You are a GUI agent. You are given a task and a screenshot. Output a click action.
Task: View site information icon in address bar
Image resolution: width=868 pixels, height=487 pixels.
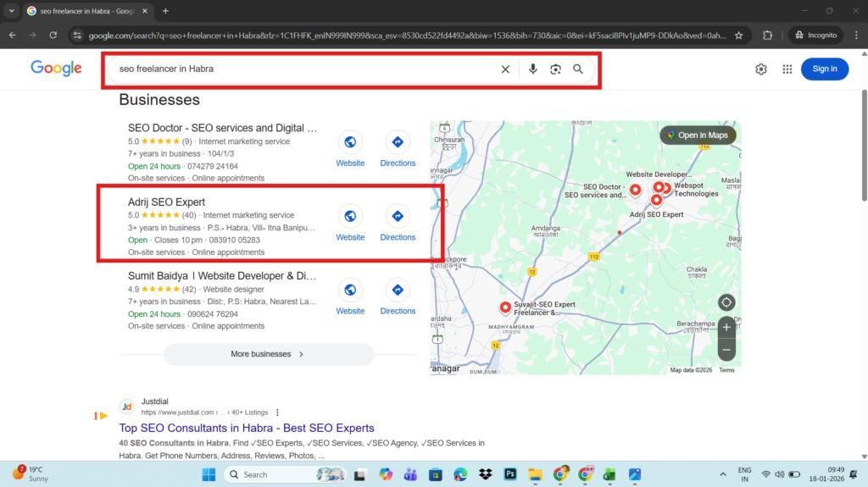[77, 36]
